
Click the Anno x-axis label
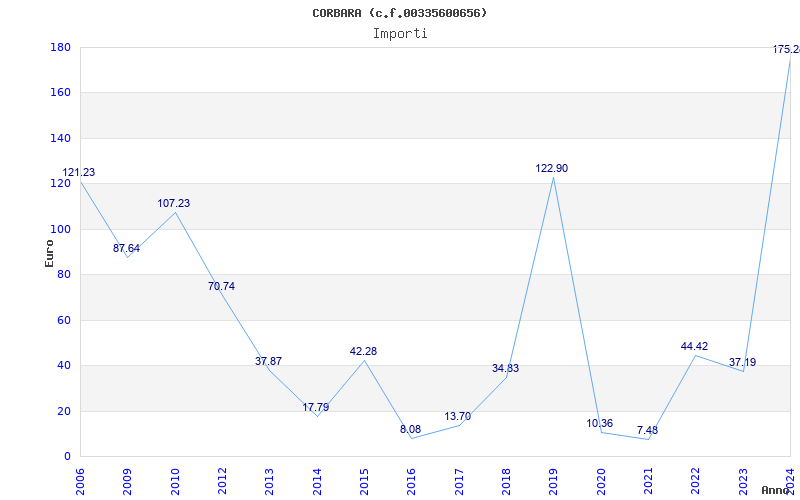click(776, 490)
